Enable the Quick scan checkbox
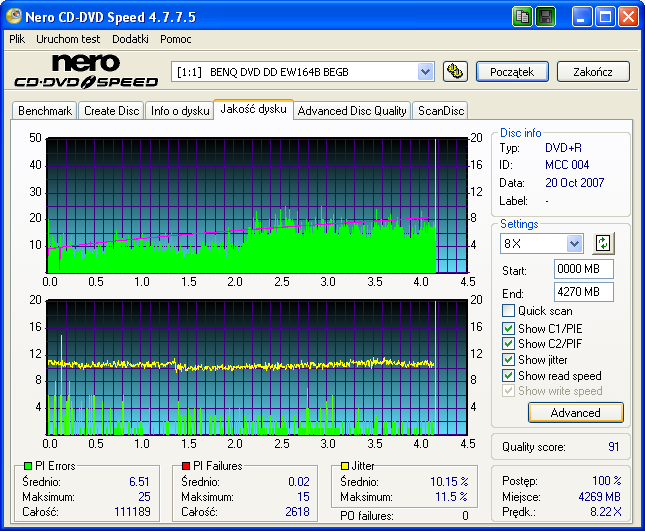645x531 pixels. (x=508, y=311)
